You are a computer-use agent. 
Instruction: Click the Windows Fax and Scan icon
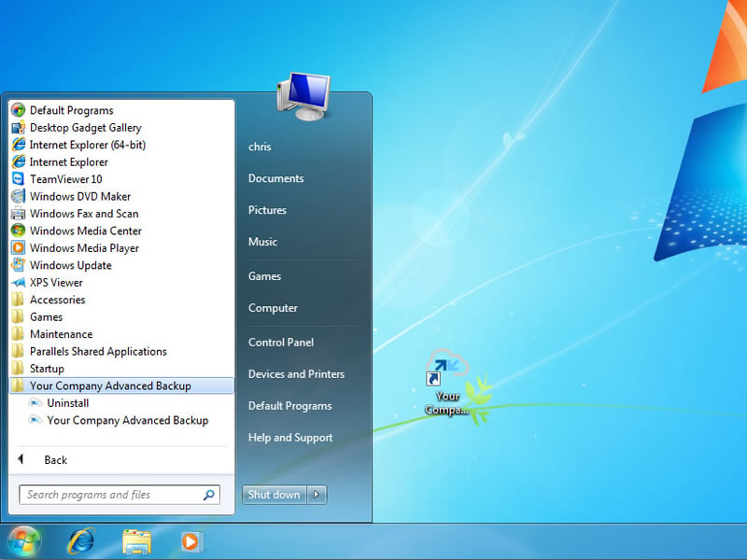(18, 214)
